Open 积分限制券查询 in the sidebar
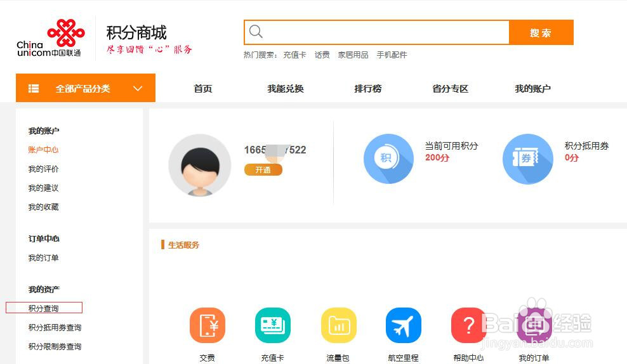This screenshot has width=627, height=364. point(55,346)
